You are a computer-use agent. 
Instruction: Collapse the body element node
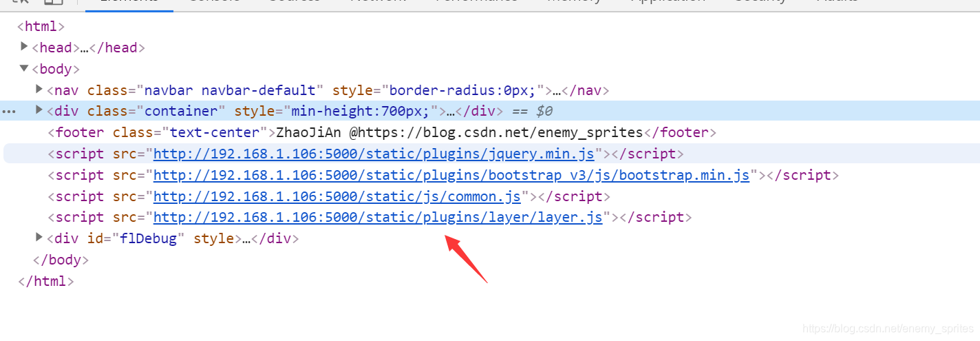click(x=25, y=68)
